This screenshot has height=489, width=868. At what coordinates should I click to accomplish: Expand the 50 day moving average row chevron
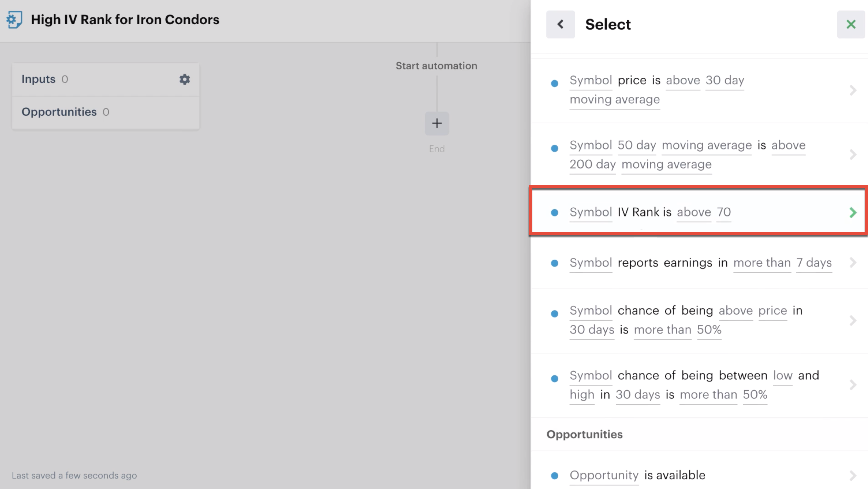click(853, 155)
